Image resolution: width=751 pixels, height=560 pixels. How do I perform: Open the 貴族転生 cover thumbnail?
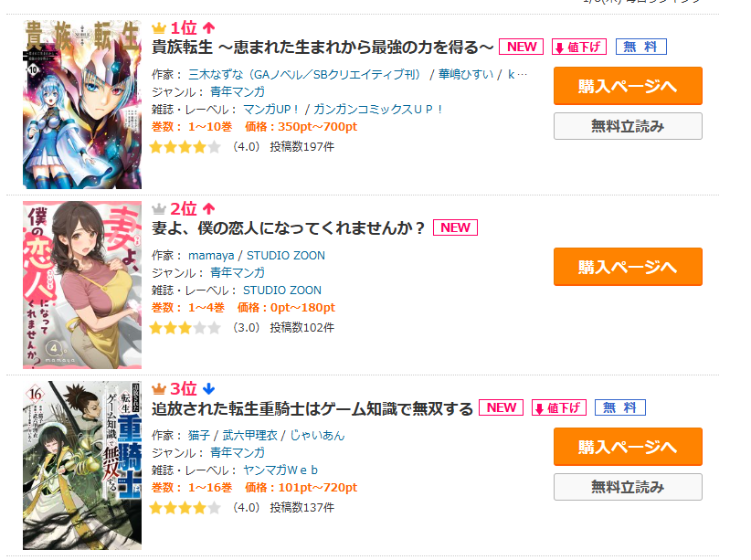click(x=82, y=104)
